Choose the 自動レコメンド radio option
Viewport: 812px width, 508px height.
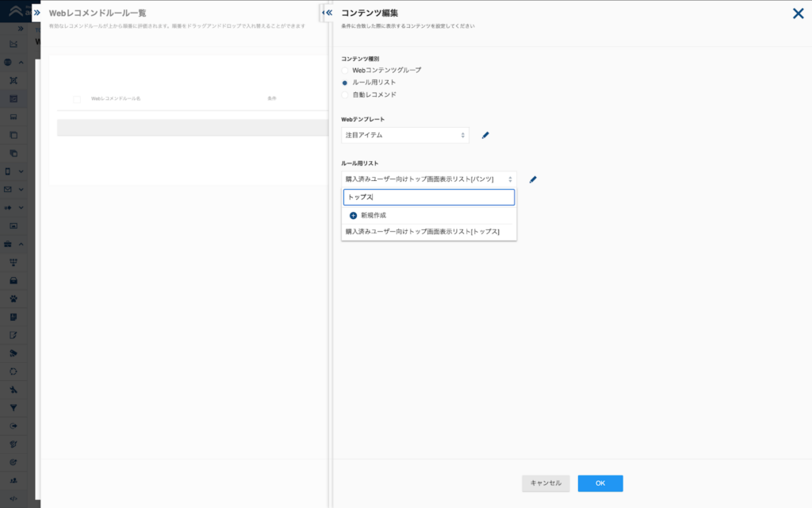pyautogui.click(x=345, y=94)
